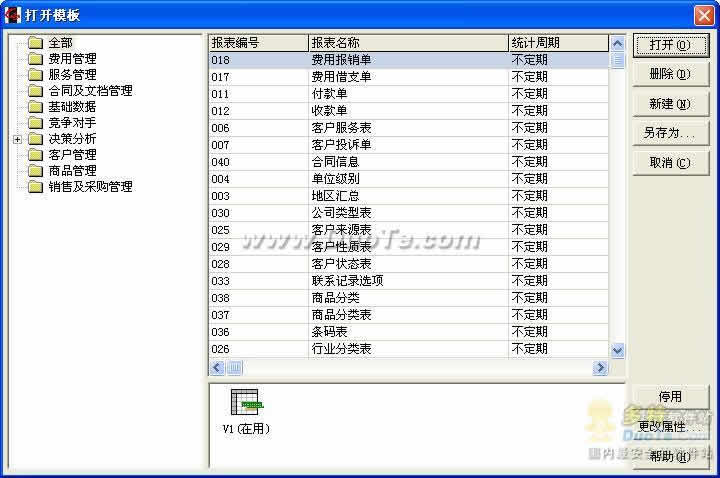Expand the 决策分析 tree node
This screenshot has width=720, height=478.
click(x=17, y=139)
